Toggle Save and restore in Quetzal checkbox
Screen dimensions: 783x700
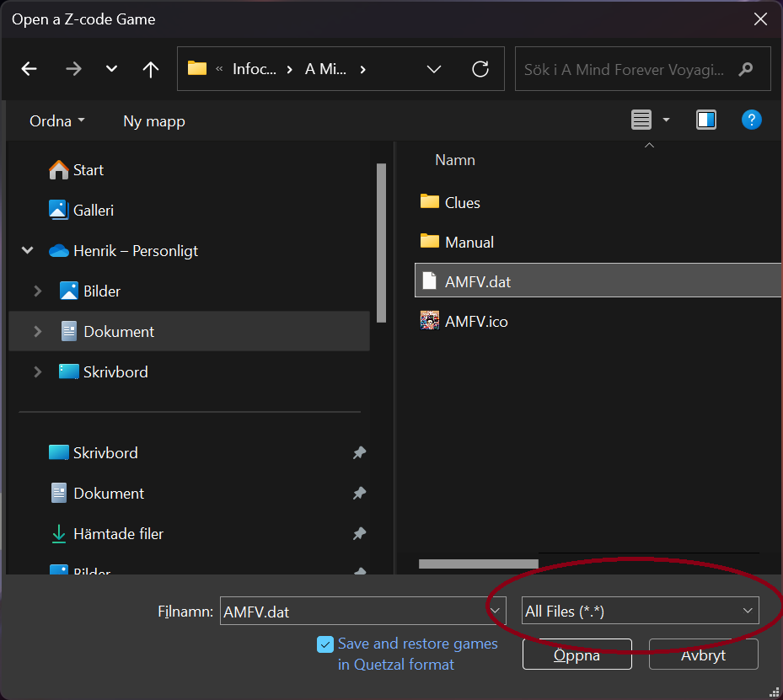coord(325,644)
